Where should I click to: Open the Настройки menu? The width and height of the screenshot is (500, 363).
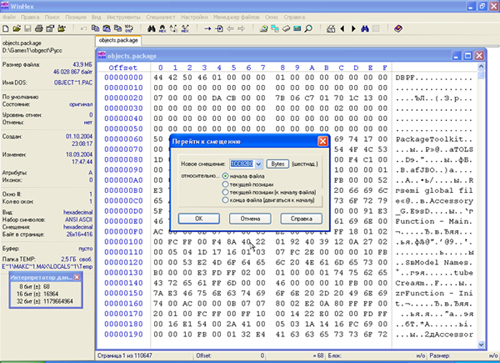pyautogui.click(x=194, y=17)
